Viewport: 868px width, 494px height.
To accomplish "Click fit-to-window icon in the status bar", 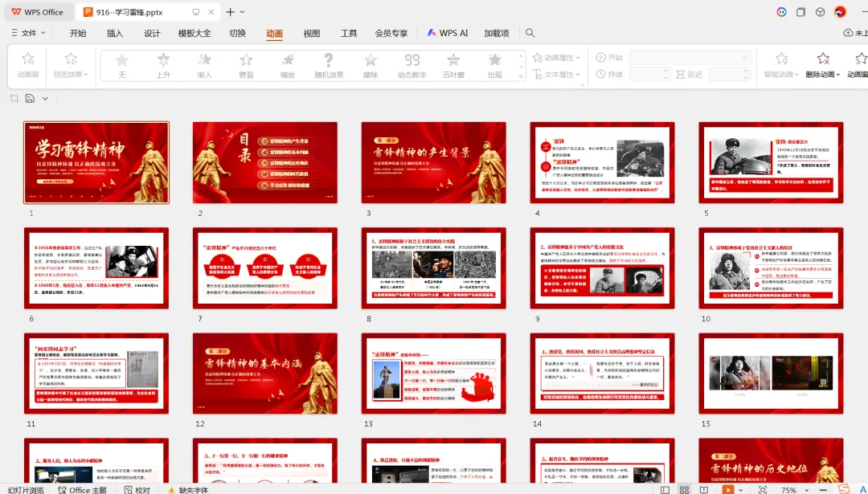I will (x=763, y=489).
